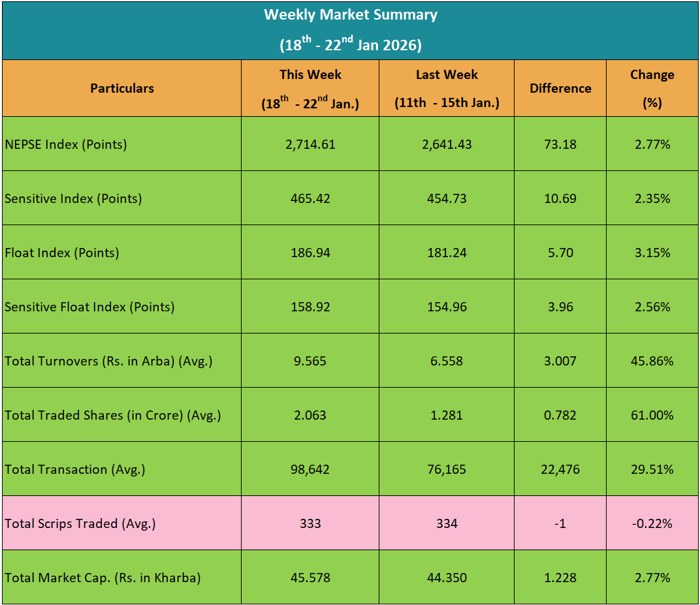Select the 45.86% turnover change cell
Viewport: 700px width, 605px height.
[652, 361]
